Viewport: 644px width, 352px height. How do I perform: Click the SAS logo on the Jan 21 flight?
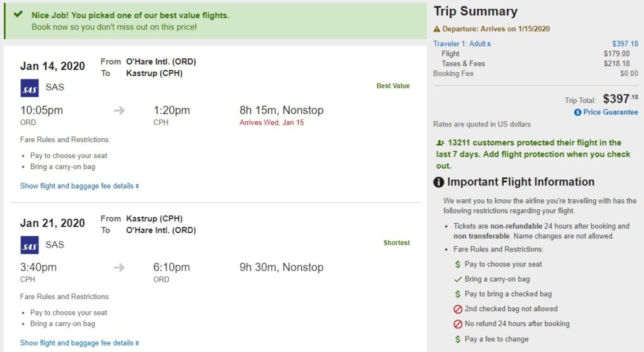point(30,245)
